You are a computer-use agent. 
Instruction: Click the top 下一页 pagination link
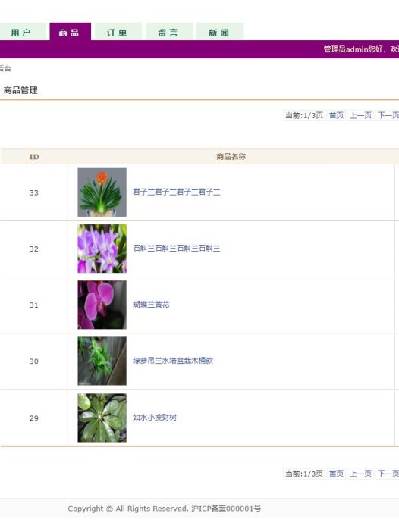click(x=388, y=115)
